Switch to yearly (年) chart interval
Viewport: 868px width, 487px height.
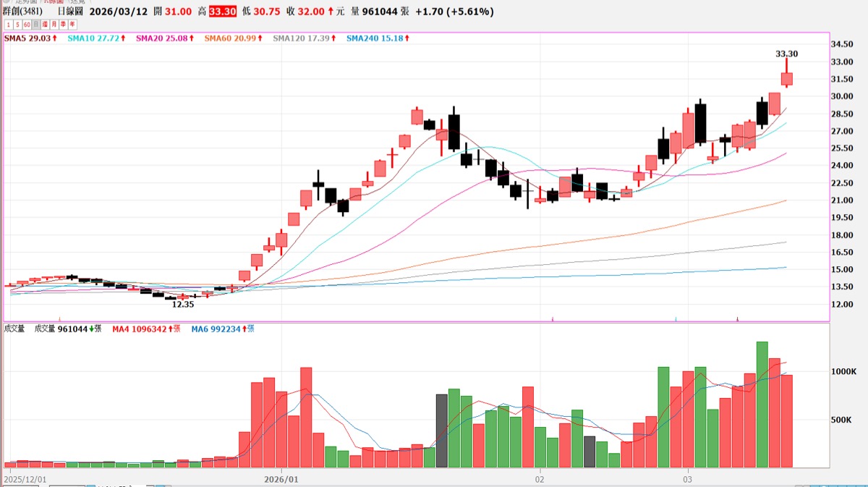[x=73, y=25]
